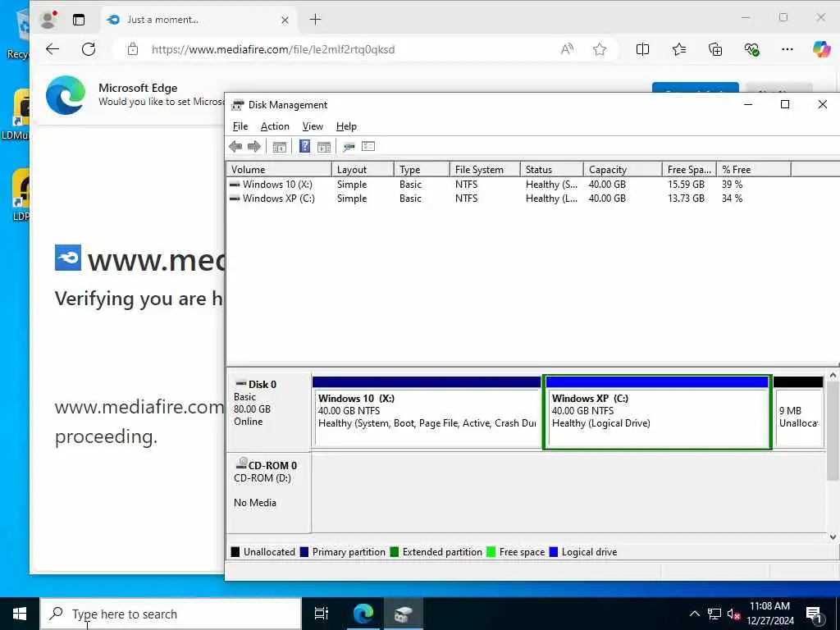Viewport: 840px width, 630px height.
Task: Sort by the Capacity column header
Action: click(x=623, y=169)
